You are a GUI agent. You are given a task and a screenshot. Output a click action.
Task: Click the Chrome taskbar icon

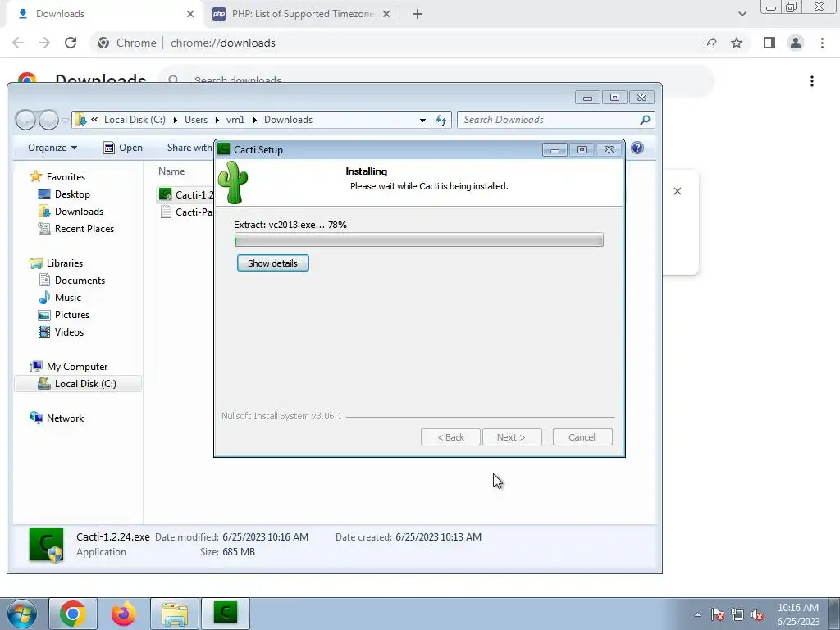coord(73,614)
